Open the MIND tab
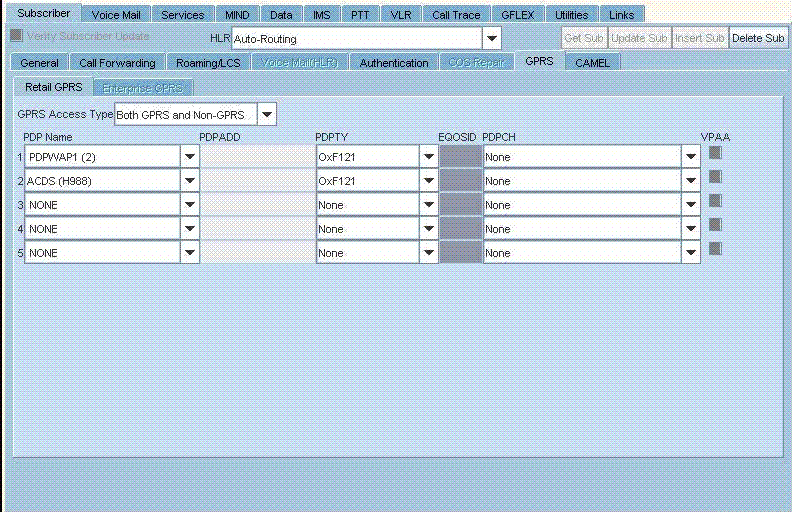 [x=237, y=15]
